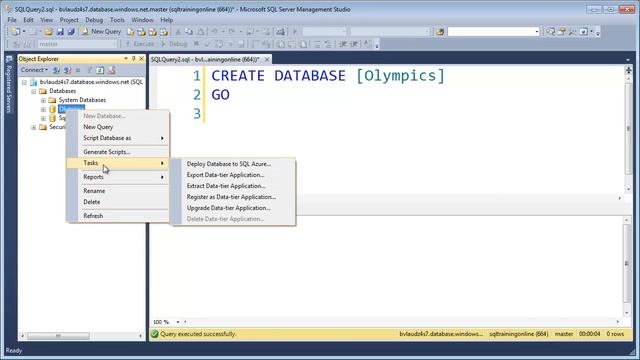Click the Open File folder icon

49,31
